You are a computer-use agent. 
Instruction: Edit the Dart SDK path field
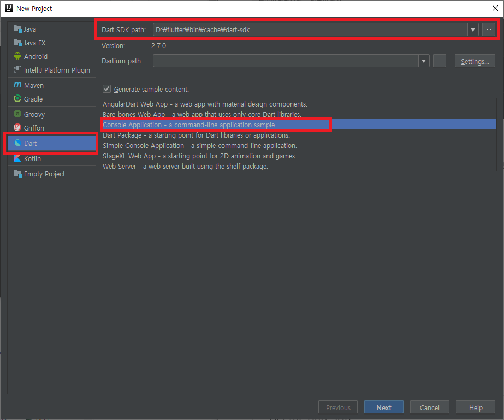310,29
